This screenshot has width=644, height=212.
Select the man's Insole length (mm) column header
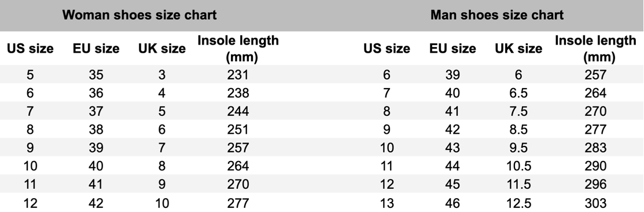(x=595, y=49)
